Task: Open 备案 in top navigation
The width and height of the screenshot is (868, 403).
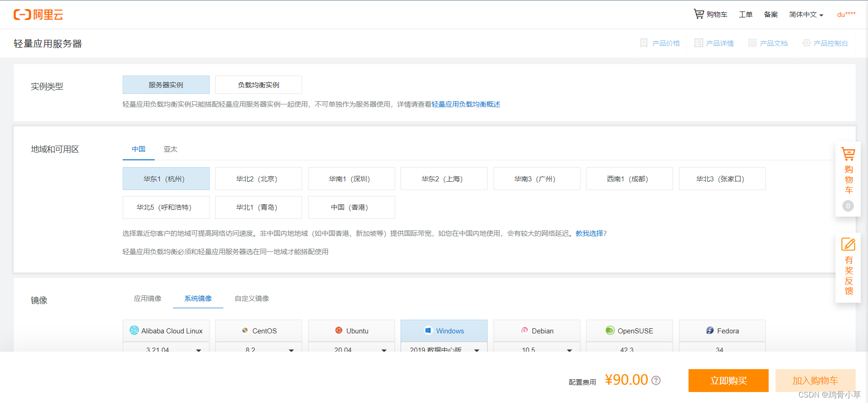Action: pyautogui.click(x=771, y=15)
